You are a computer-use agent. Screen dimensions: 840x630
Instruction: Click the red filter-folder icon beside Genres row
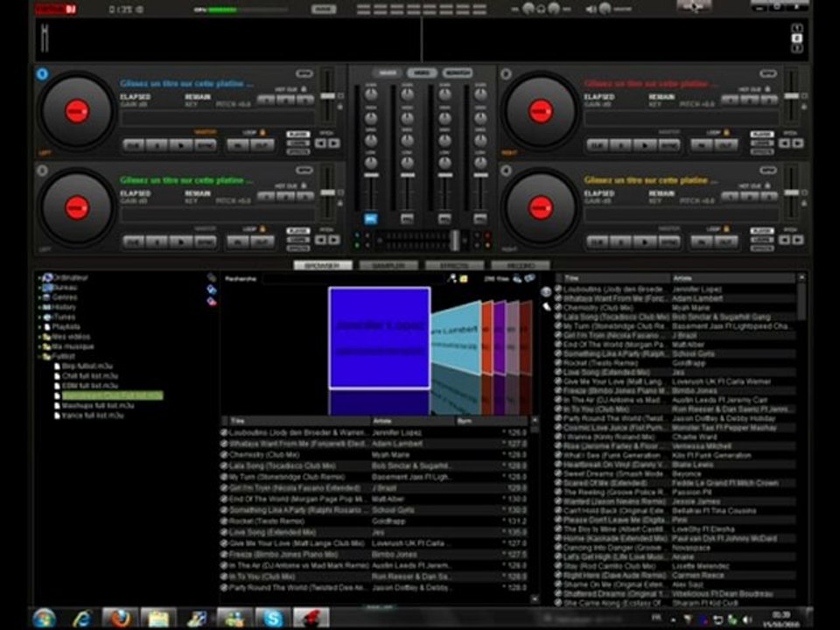pyautogui.click(x=212, y=302)
